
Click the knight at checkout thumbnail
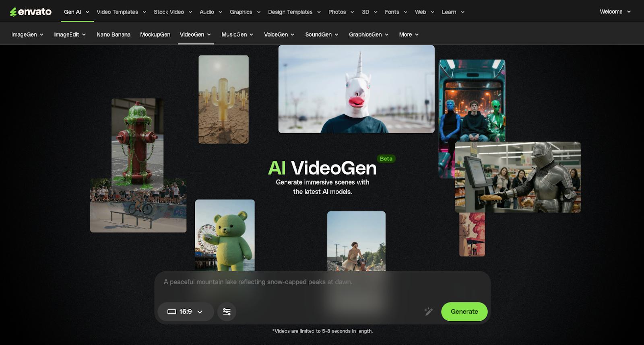[x=518, y=177]
